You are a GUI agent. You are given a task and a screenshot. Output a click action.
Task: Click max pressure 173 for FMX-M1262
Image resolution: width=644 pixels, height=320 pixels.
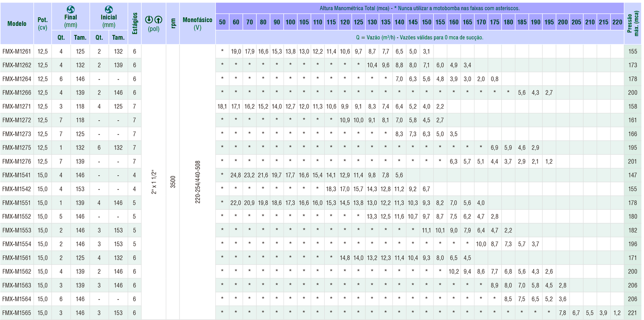(633, 65)
